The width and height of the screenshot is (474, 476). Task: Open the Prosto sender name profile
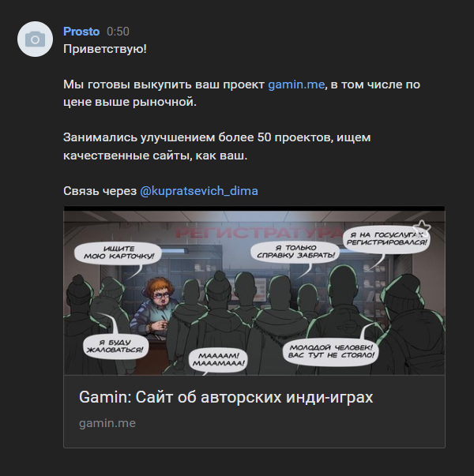click(x=81, y=32)
